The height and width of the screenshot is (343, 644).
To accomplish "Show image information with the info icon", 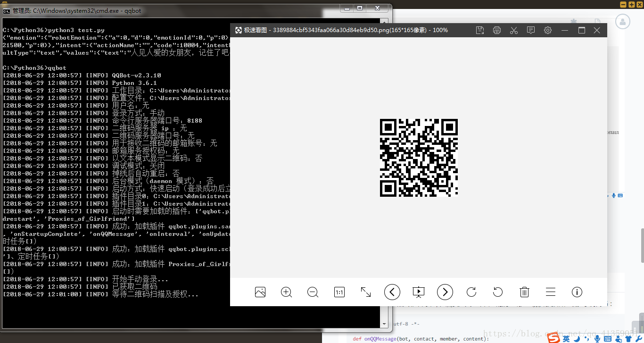I will pos(577,292).
